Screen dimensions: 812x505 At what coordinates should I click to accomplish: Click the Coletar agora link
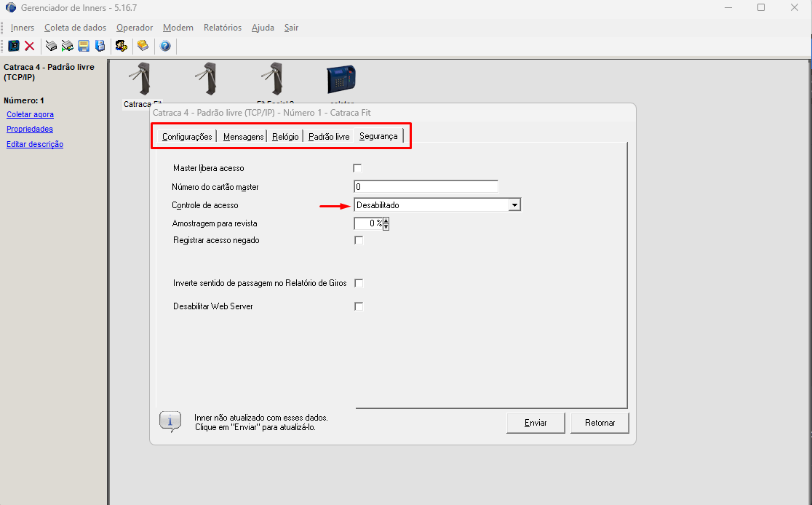(x=30, y=114)
